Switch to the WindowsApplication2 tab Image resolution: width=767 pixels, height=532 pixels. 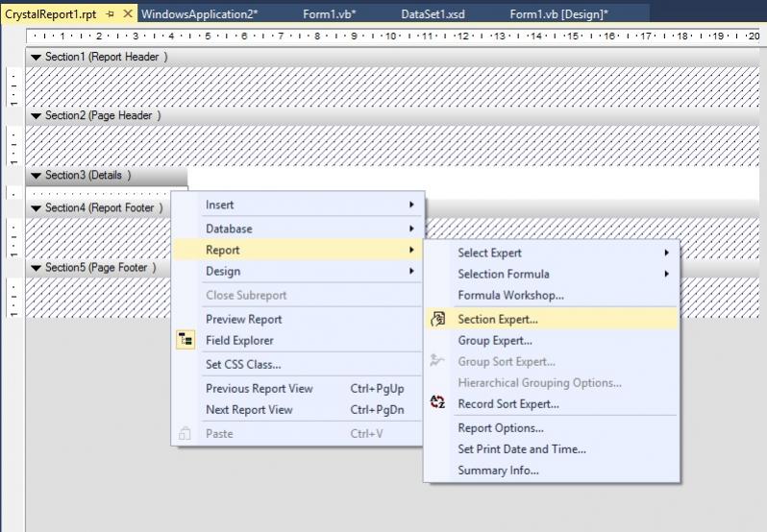click(x=200, y=14)
